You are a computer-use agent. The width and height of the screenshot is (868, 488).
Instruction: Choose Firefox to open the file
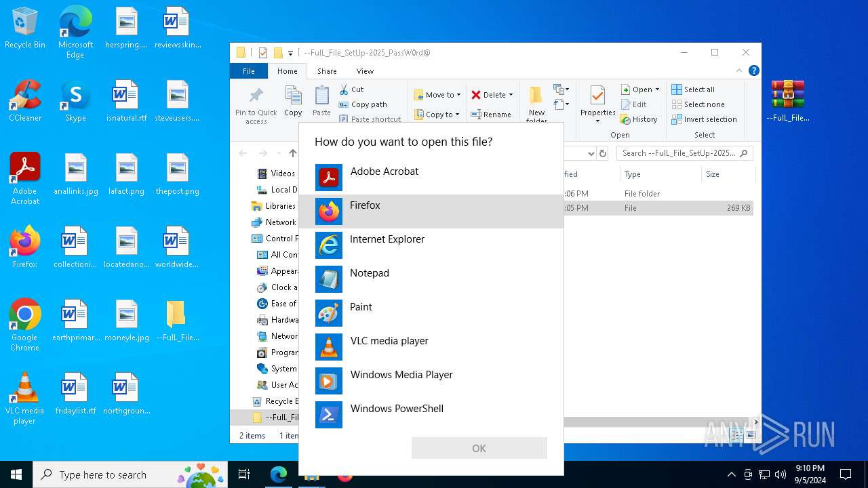431,211
